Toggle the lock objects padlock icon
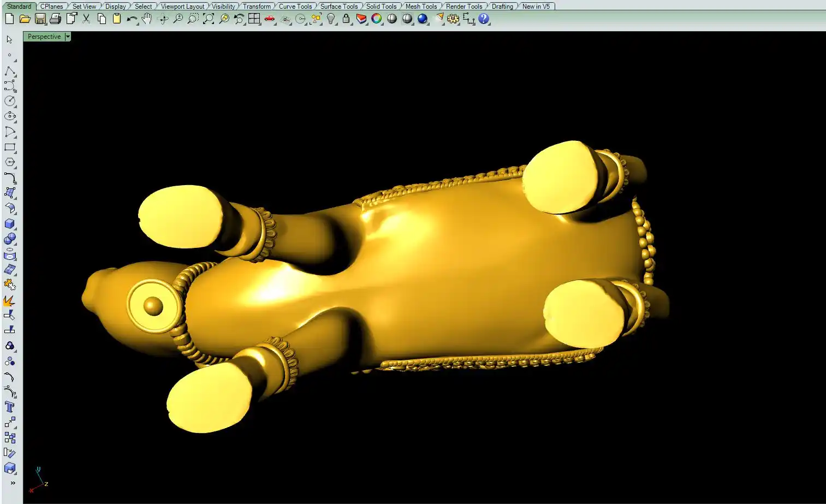This screenshot has height=504, width=826. (x=346, y=19)
